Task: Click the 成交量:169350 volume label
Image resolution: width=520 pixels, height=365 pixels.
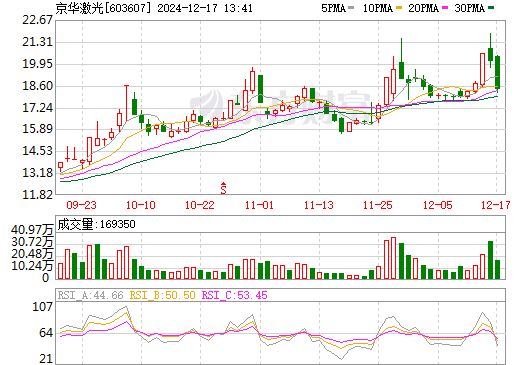Action: [96, 224]
